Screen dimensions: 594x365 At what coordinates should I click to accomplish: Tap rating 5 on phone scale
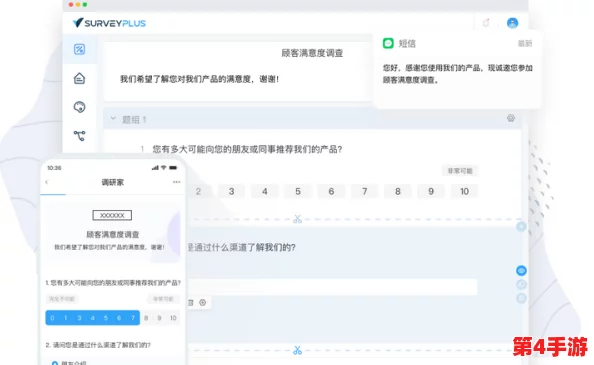106,318
